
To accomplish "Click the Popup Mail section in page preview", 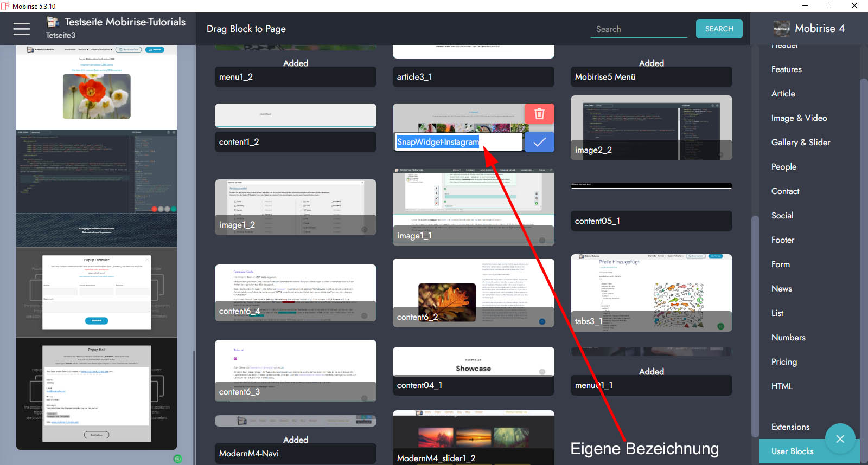I will coord(97,393).
